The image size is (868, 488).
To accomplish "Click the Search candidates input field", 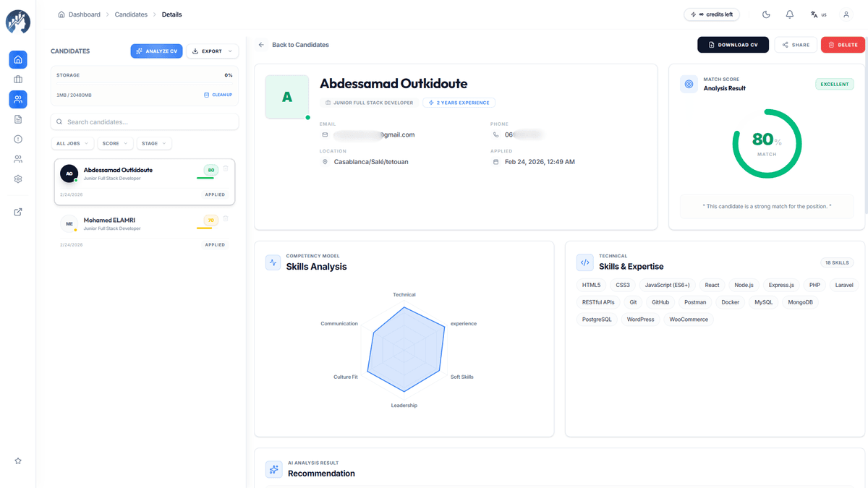I will pos(144,121).
